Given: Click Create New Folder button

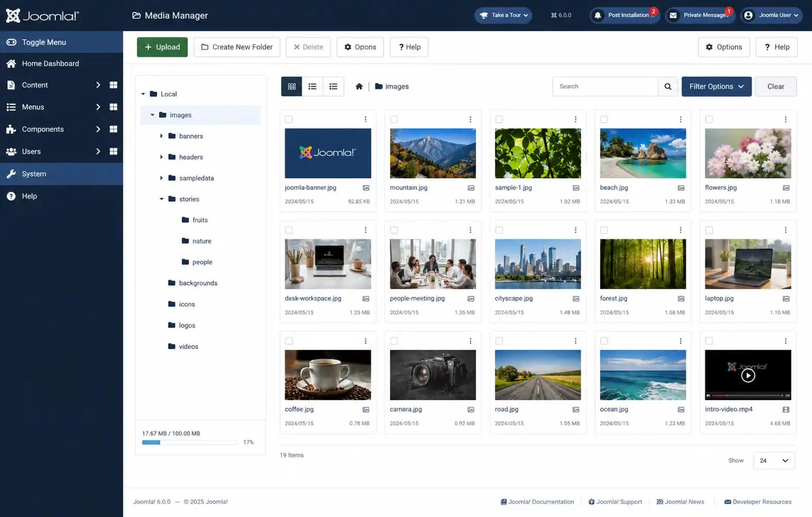Looking at the screenshot, I should [x=237, y=47].
